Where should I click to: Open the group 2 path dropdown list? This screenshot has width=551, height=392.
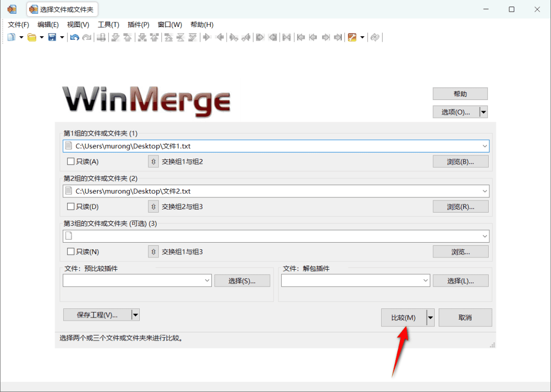pos(485,191)
